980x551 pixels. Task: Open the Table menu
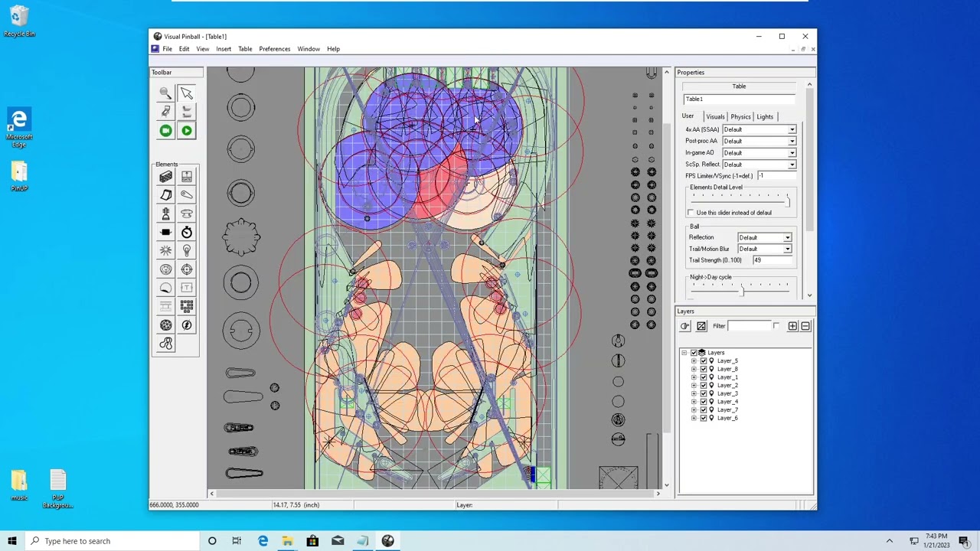245,49
